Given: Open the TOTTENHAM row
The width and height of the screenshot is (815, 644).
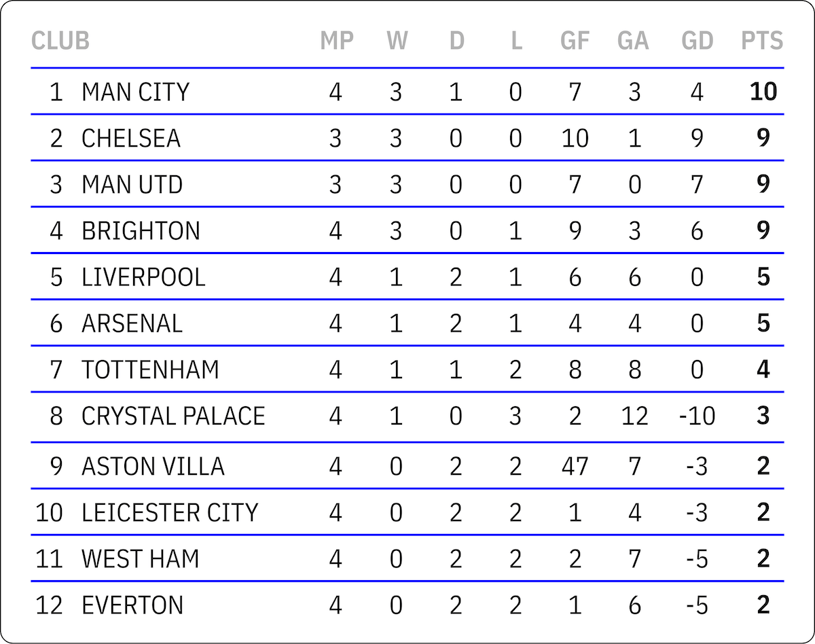Looking at the screenshot, I should click(150, 370).
